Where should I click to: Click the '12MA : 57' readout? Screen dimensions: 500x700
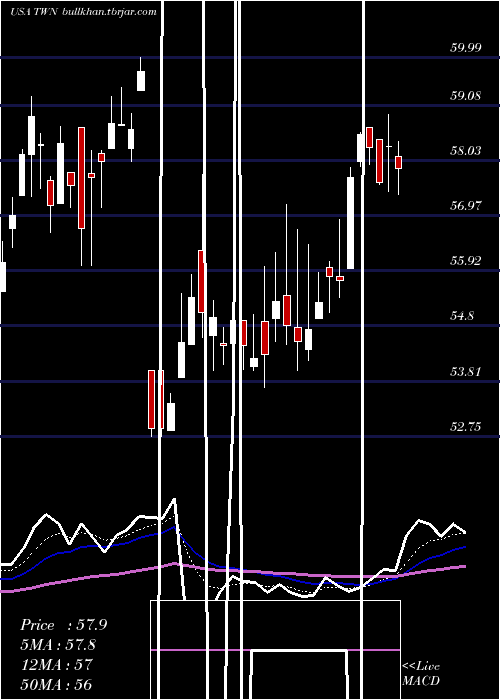(x=56, y=664)
